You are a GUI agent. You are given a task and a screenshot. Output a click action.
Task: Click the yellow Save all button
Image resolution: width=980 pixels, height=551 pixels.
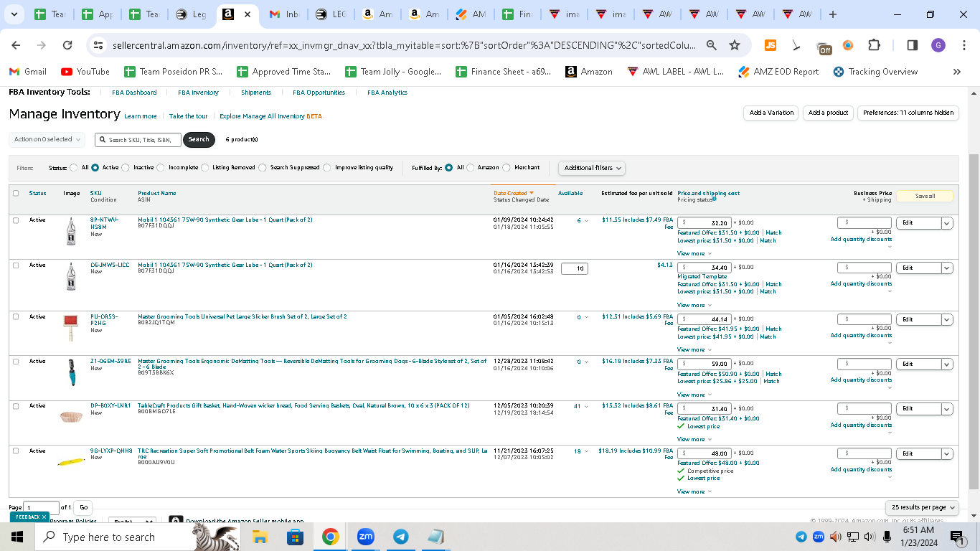click(x=925, y=196)
